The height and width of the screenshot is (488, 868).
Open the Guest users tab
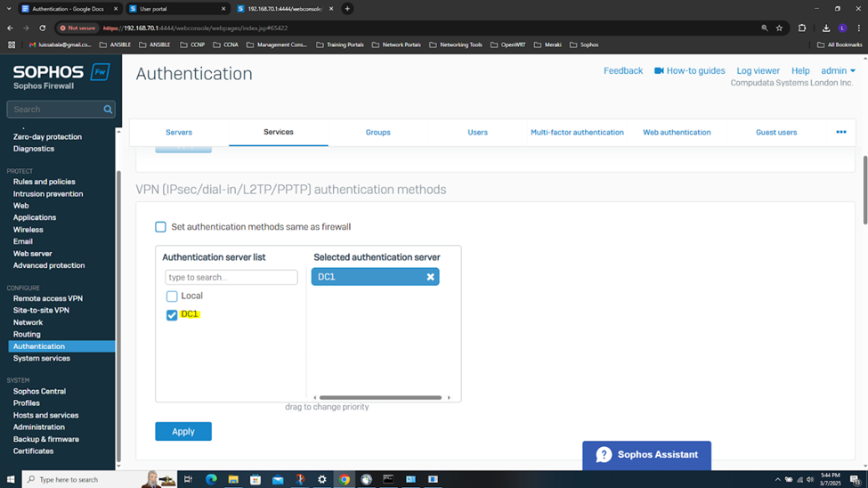coord(776,133)
